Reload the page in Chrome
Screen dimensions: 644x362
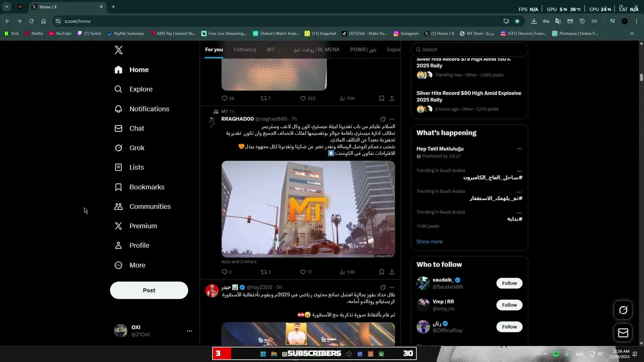click(x=31, y=21)
